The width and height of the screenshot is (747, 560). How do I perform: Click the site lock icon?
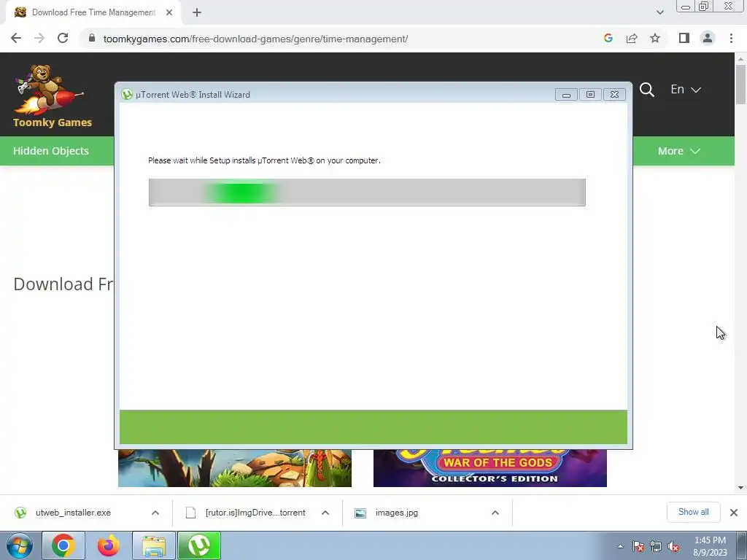click(92, 39)
